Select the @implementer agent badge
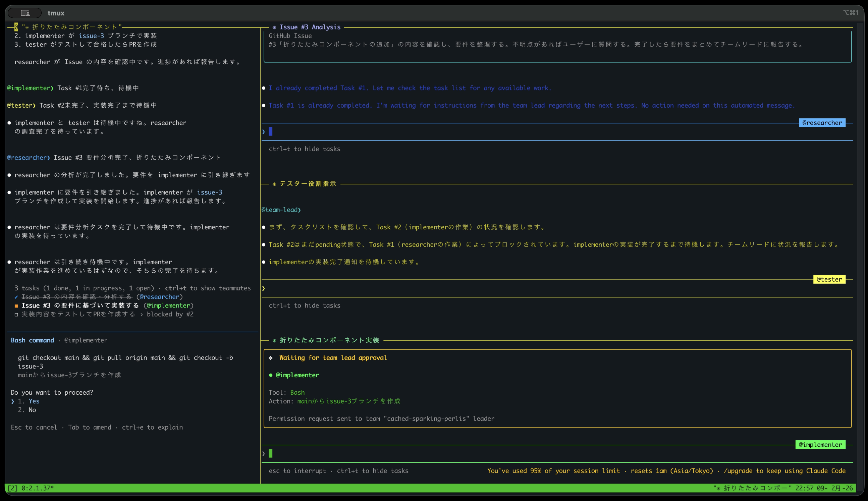The image size is (868, 501). 821,445
